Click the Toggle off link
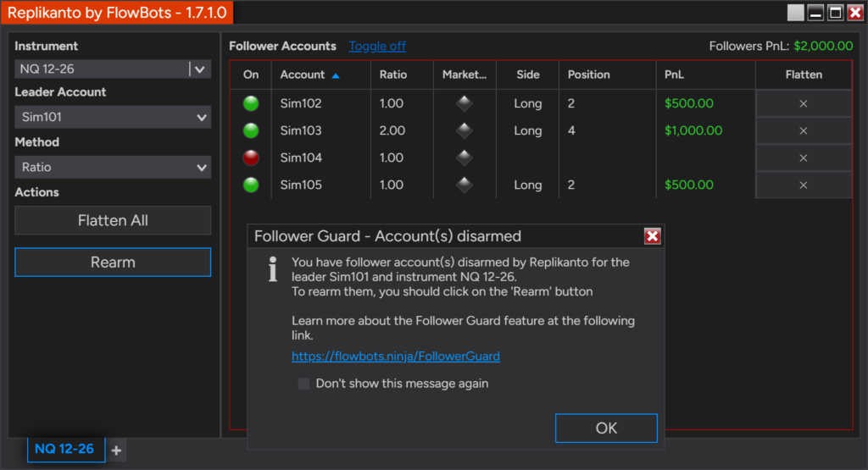 pyautogui.click(x=377, y=46)
